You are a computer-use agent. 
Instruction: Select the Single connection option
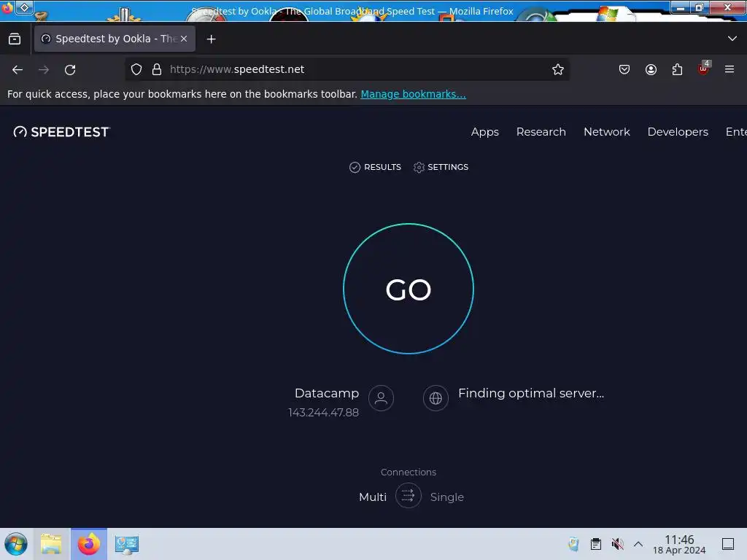tap(447, 497)
